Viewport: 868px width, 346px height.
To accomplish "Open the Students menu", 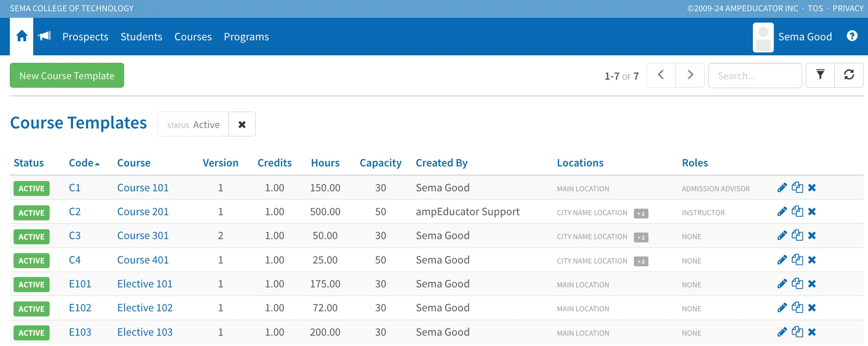I will [x=141, y=37].
